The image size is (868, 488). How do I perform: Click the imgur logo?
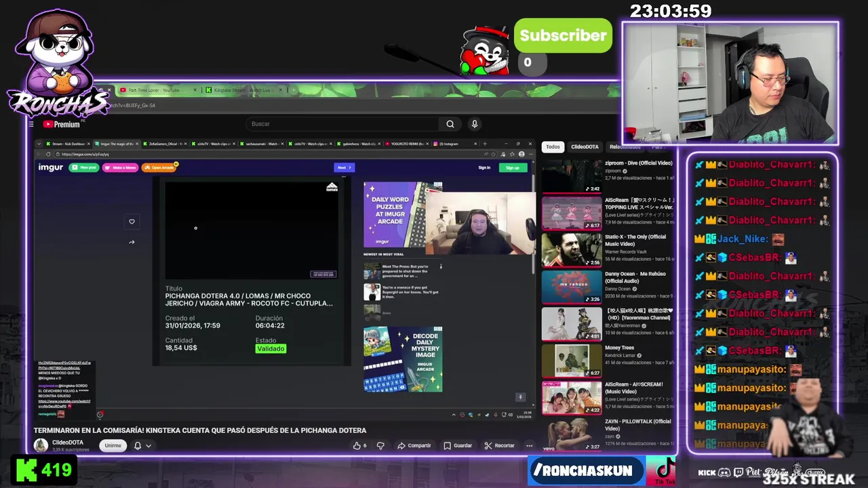51,167
